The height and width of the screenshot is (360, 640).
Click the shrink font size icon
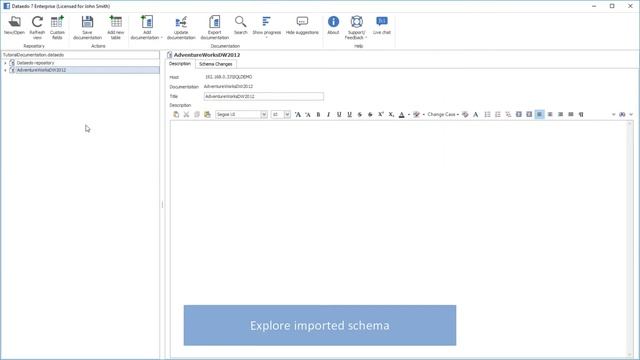tap(308, 115)
